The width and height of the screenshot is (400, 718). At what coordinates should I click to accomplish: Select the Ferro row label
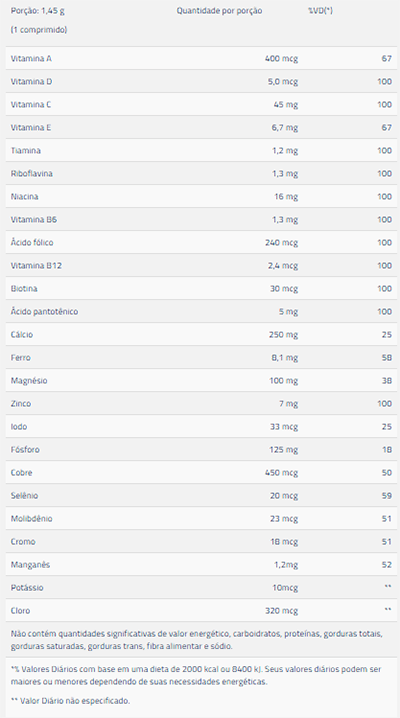[x=21, y=357]
